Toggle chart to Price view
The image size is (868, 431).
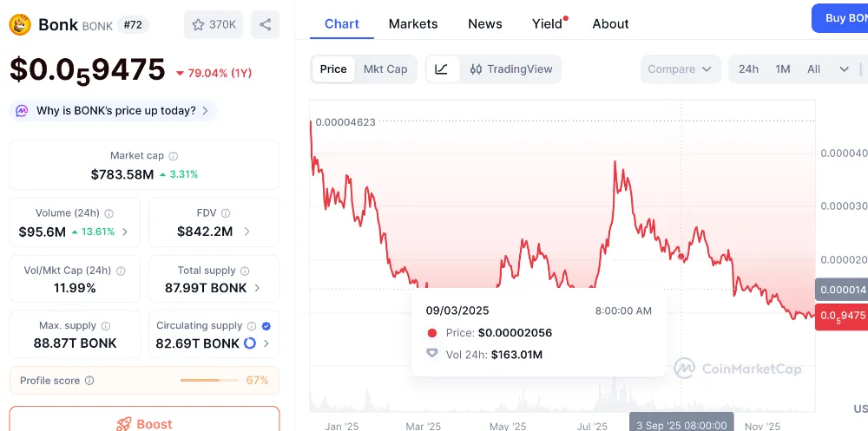[x=333, y=69]
